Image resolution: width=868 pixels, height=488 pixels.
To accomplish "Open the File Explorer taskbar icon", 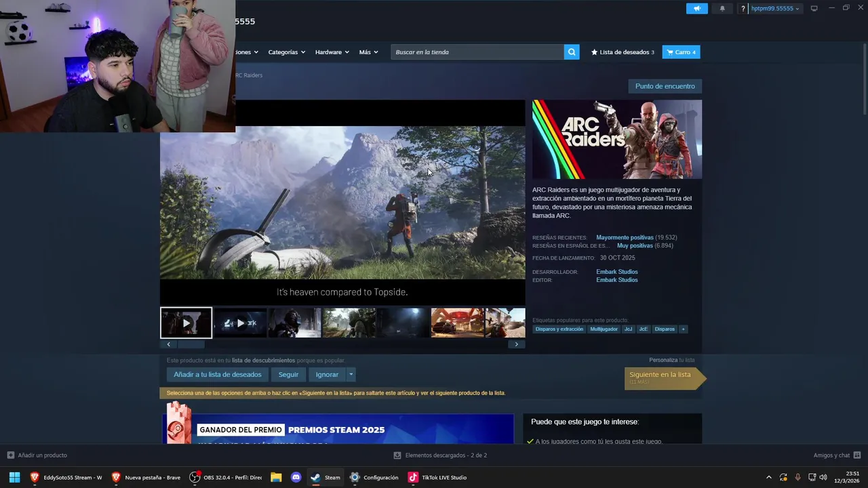I will pyautogui.click(x=276, y=477).
